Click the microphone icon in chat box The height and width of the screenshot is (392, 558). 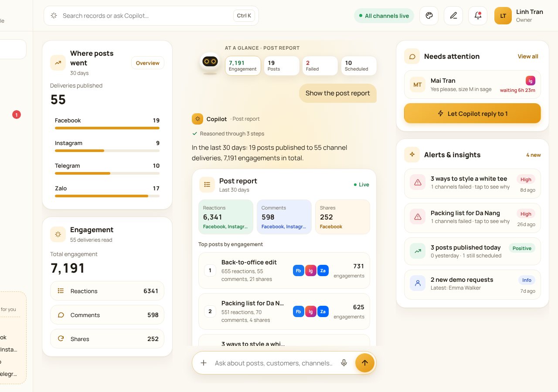pyautogui.click(x=344, y=363)
